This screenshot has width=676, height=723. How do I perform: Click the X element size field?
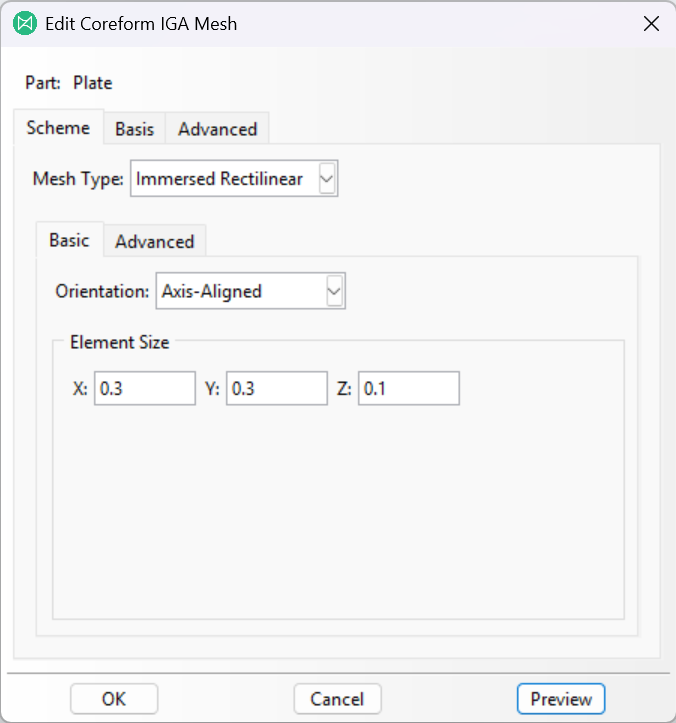click(x=145, y=388)
